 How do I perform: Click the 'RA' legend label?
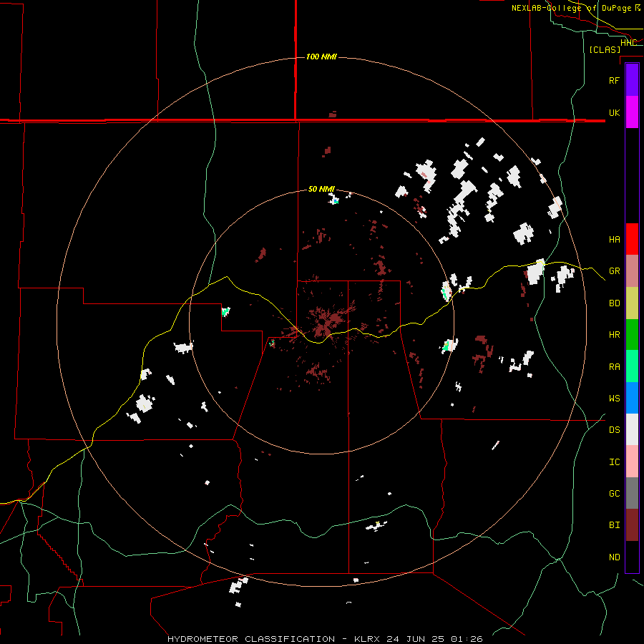click(614, 367)
